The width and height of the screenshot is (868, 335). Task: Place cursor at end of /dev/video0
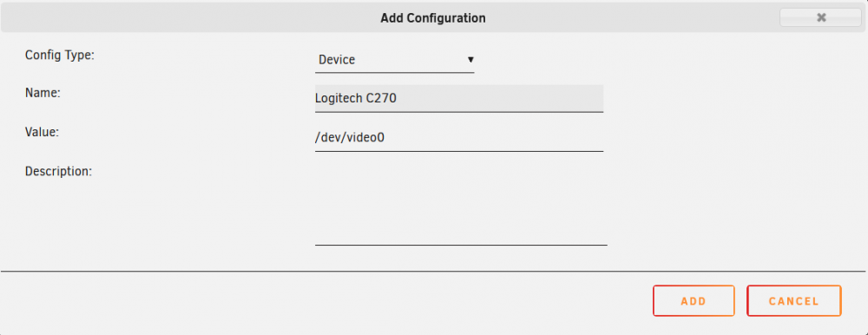386,137
